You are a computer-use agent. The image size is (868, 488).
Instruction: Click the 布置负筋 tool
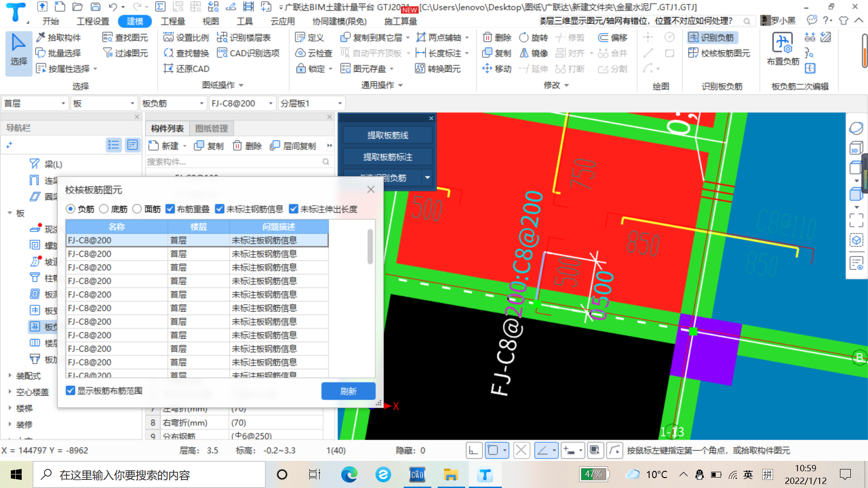coord(783,50)
